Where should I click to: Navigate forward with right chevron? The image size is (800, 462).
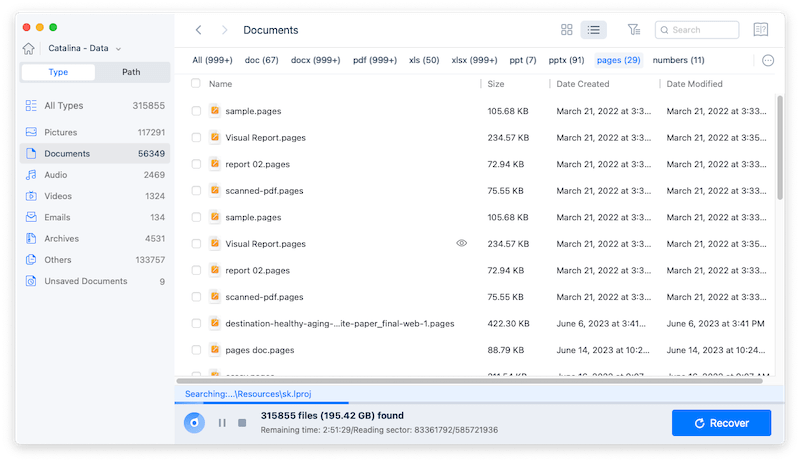pyautogui.click(x=224, y=30)
